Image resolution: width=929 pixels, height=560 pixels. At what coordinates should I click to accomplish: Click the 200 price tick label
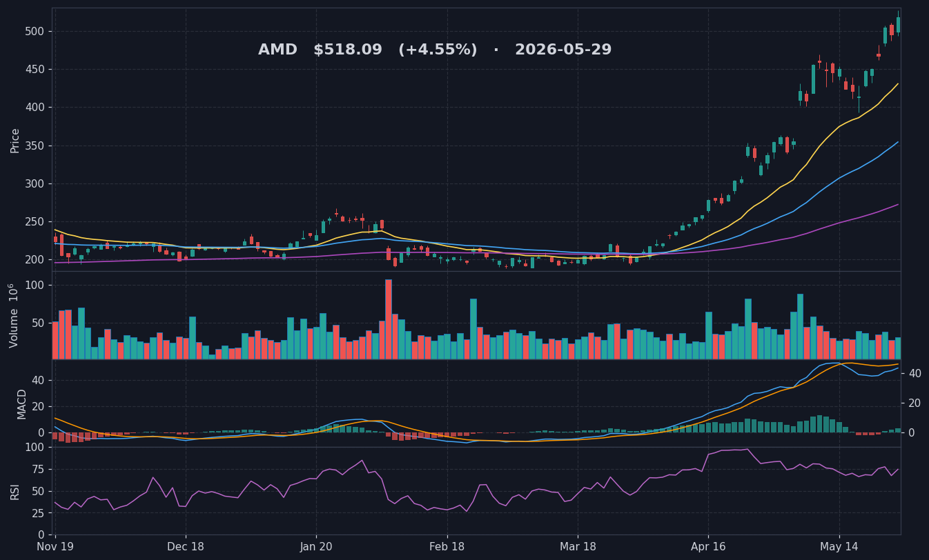[x=35, y=260]
